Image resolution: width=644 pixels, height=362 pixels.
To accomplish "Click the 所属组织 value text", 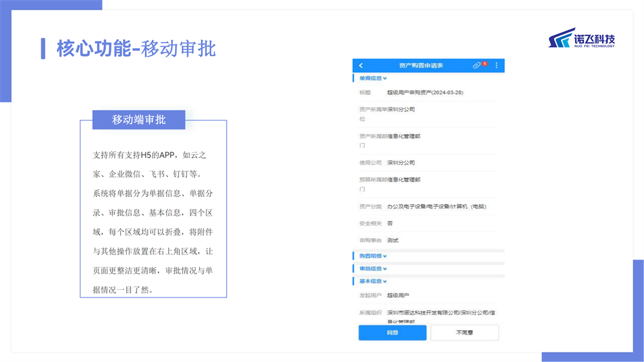I will pyautogui.click(x=441, y=316).
